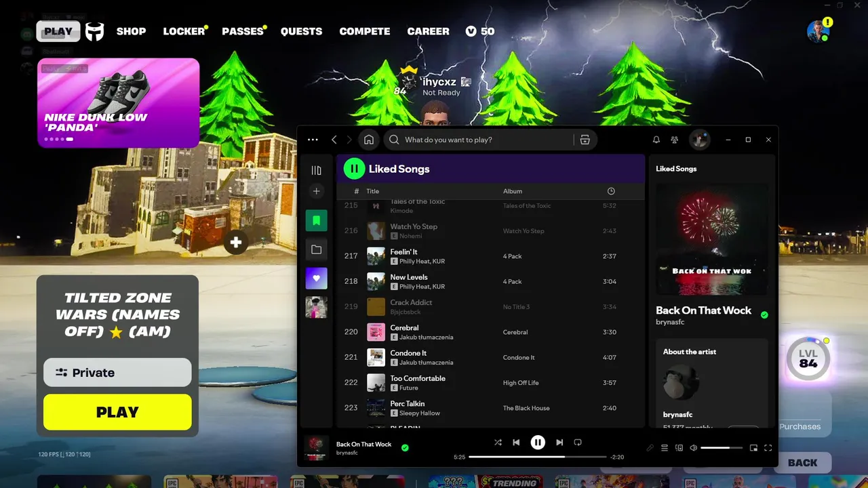The image size is (868, 488).
Task: Open Fortnite CAREER tab
Action: tap(428, 31)
